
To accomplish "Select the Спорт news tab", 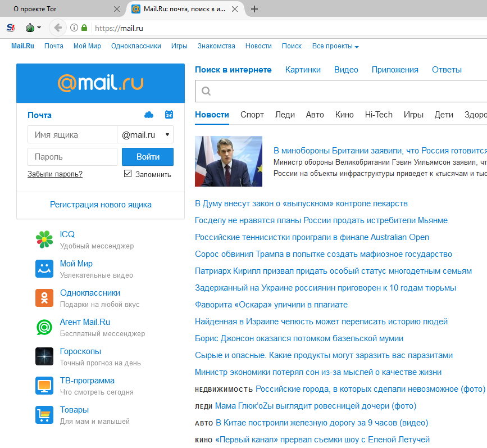I will click(x=252, y=115).
